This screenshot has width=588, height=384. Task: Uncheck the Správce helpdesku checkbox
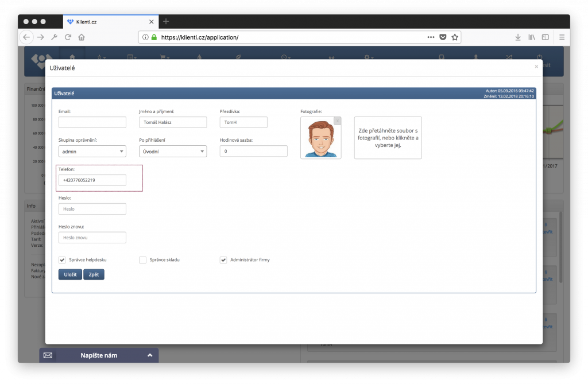tap(62, 260)
